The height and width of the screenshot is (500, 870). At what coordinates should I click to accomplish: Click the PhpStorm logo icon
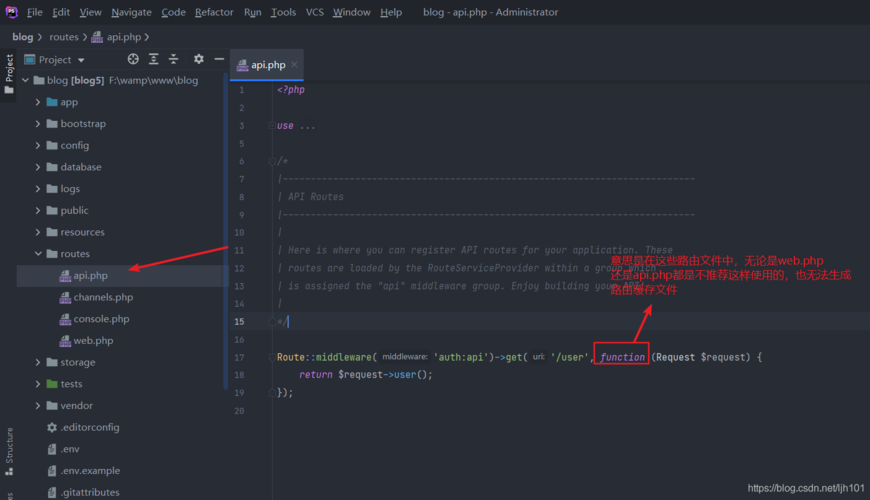pos(11,12)
